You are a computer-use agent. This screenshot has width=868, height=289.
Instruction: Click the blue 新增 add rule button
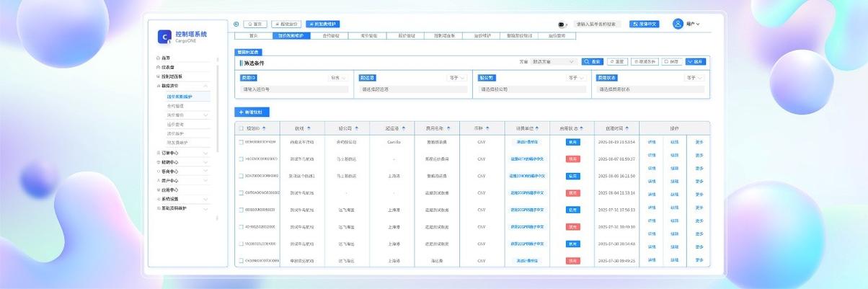point(253,112)
